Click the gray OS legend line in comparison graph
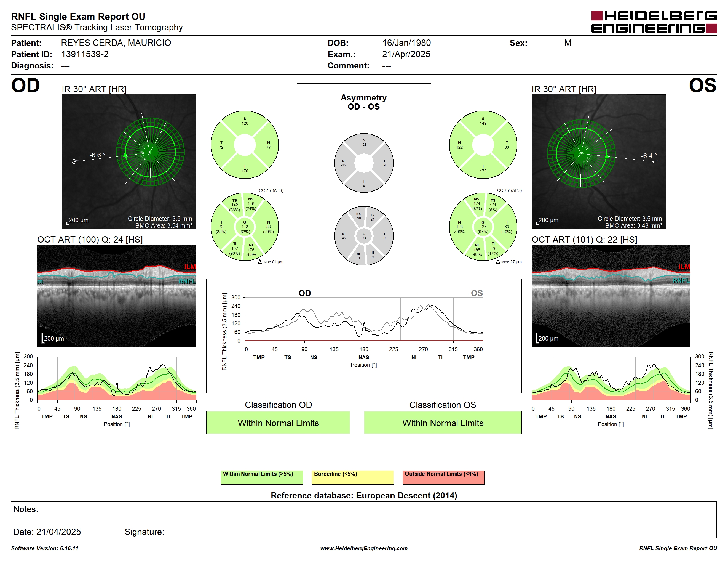 click(442, 294)
